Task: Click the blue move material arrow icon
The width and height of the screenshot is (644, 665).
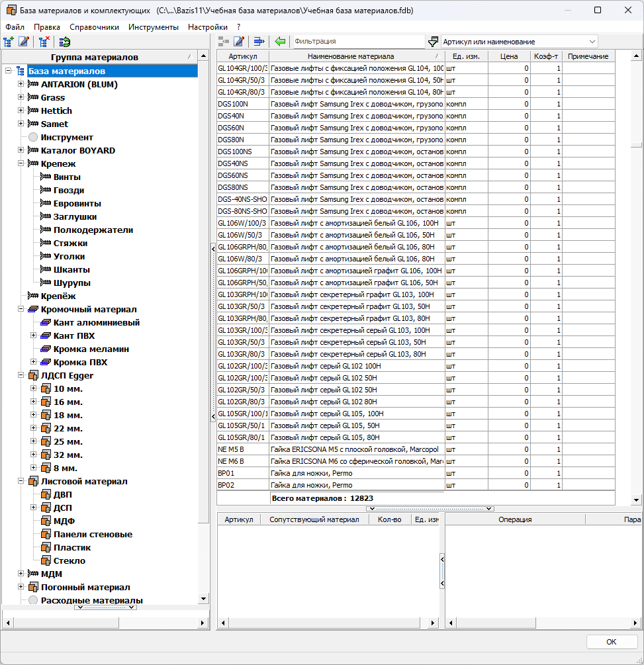Action: 259,42
